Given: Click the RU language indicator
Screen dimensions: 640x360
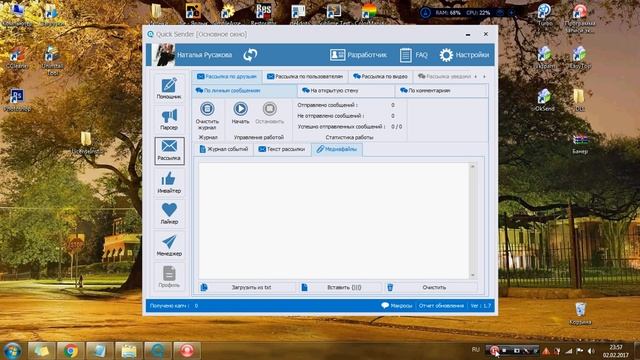Looking at the screenshot, I should pyautogui.click(x=476, y=350).
